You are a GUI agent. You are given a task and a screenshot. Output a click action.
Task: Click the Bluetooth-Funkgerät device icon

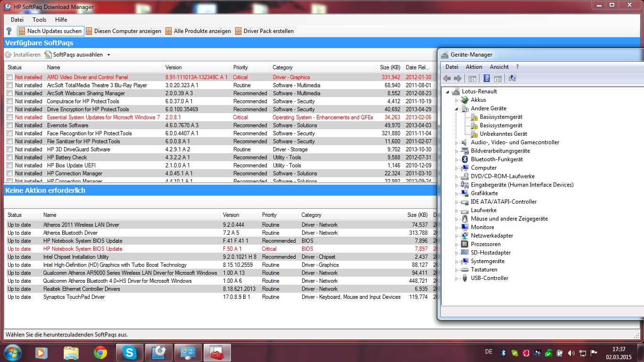465,159
